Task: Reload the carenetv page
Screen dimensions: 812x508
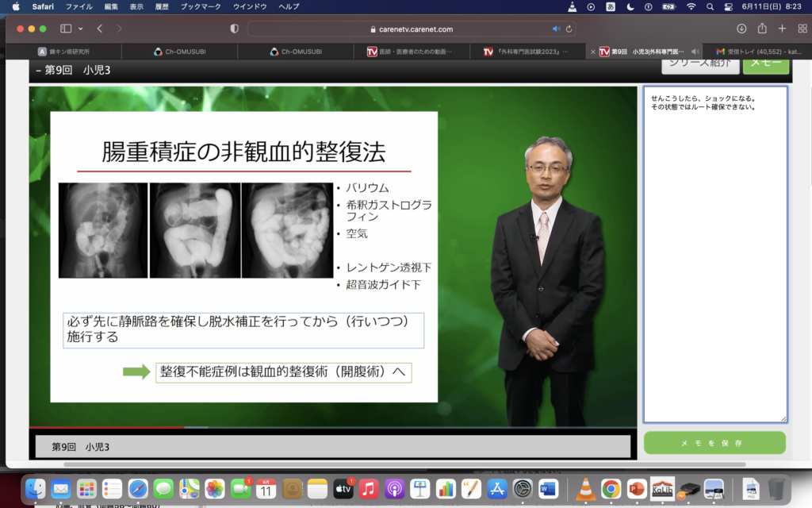Action: (569, 29)
